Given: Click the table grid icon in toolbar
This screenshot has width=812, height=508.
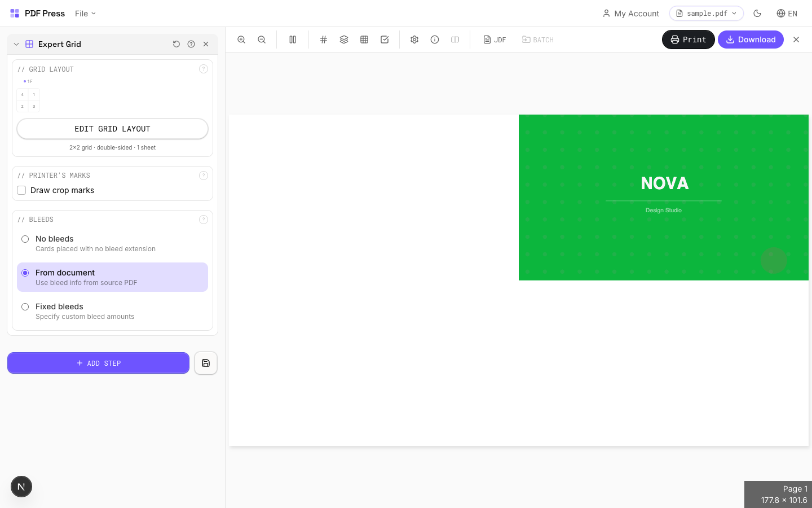Looking at the screenshot, I should tap(364, 40).
